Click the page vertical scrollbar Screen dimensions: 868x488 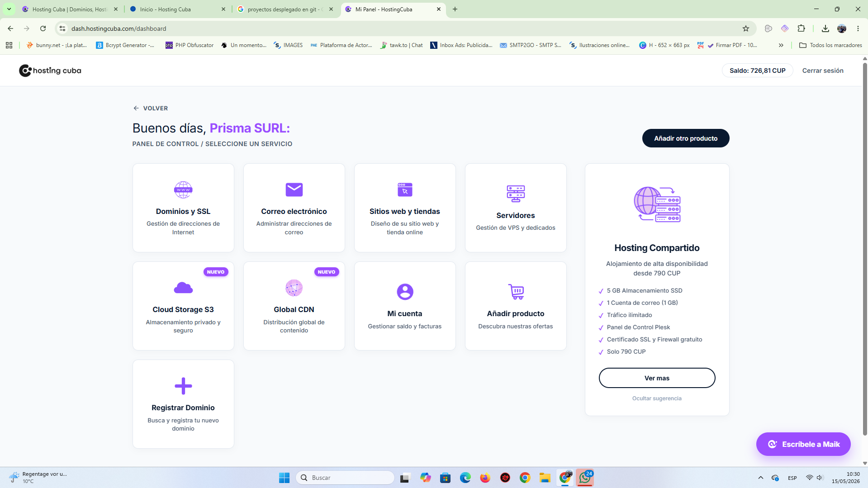(x=865, y=249)
